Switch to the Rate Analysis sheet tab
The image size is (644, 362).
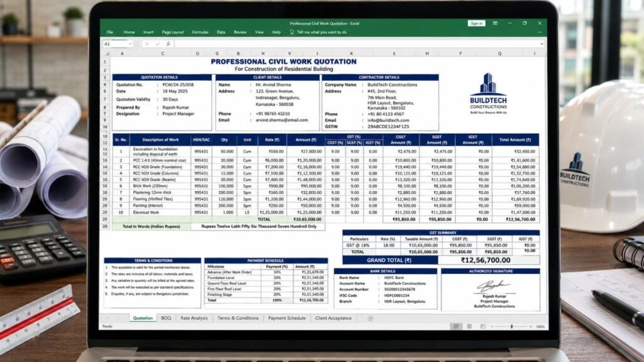click(x=194, y=318)
